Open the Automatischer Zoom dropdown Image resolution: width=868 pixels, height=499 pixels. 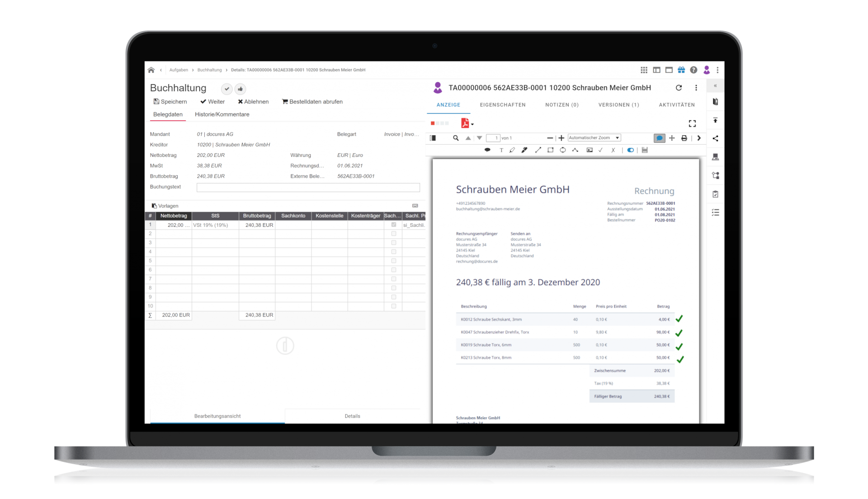click(594, 138)
